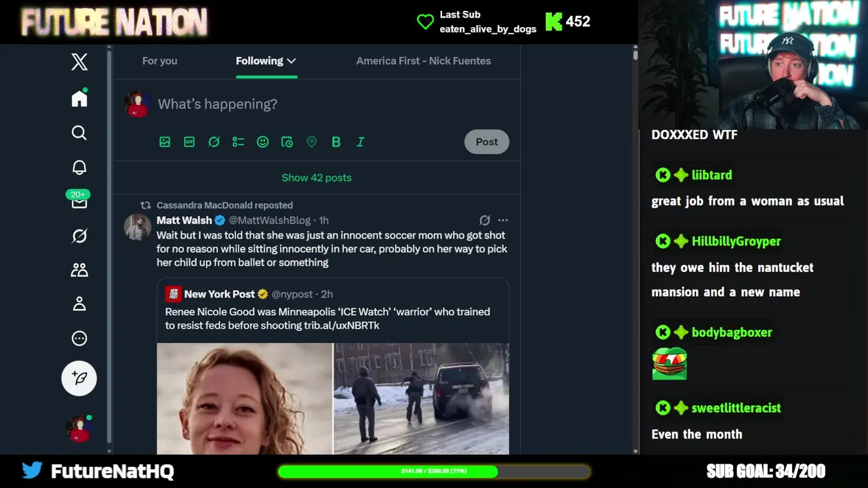Click chat username HillbillyGroyper
The image size is (868, 488).
(x=736, y=241)
